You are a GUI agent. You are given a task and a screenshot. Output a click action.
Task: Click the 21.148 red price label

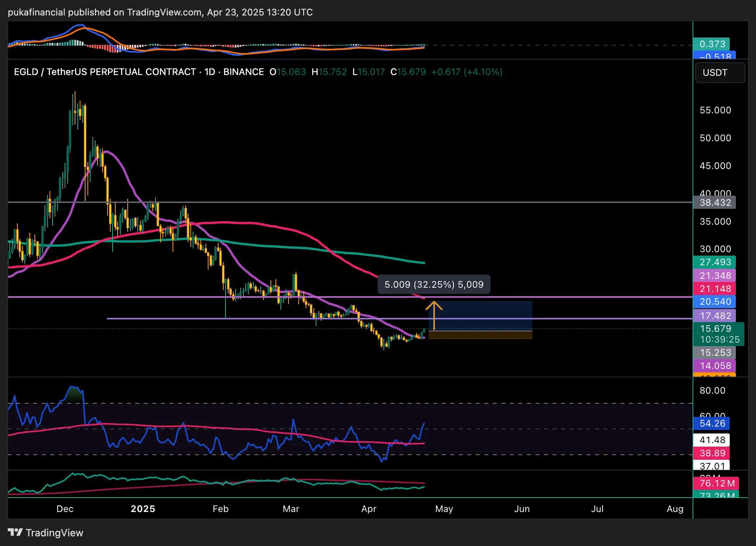point(715,289)
